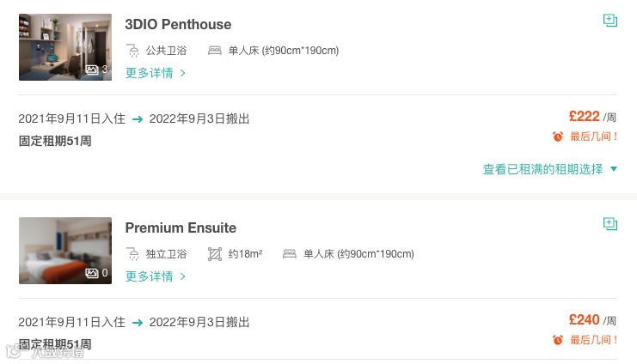The width and height of the screenshot is (637, 364).
Task: Click photo count icon on 3DIO Penthouse image
Action: point(91,70)
